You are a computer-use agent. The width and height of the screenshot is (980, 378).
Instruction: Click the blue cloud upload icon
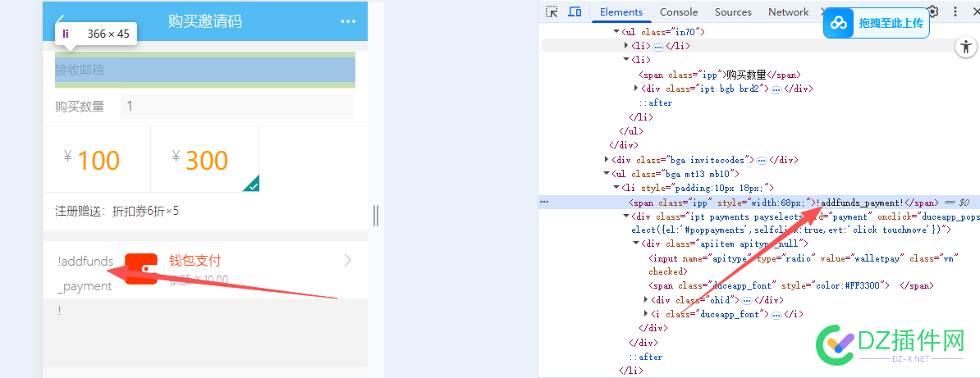pyautogui.click(x=839, y=23)
